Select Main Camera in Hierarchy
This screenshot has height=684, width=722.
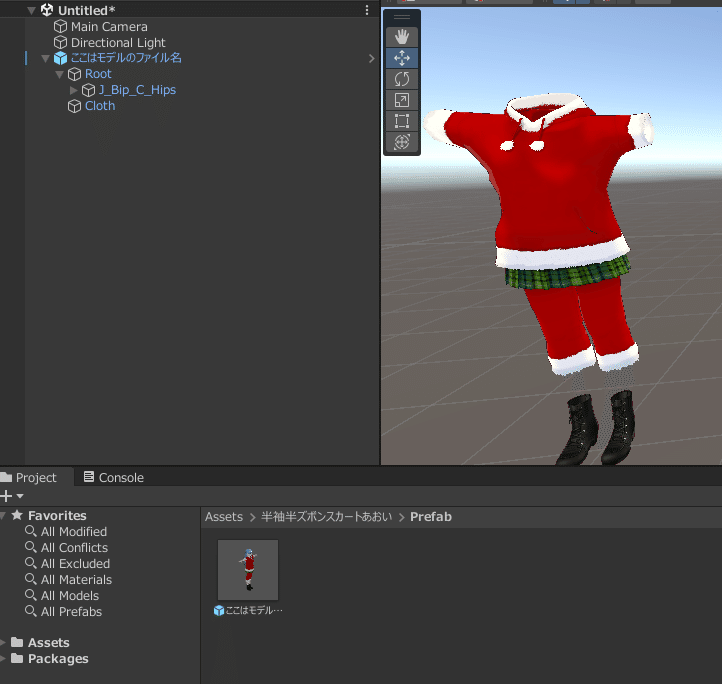pyautogui.click(x=109, y=27)
